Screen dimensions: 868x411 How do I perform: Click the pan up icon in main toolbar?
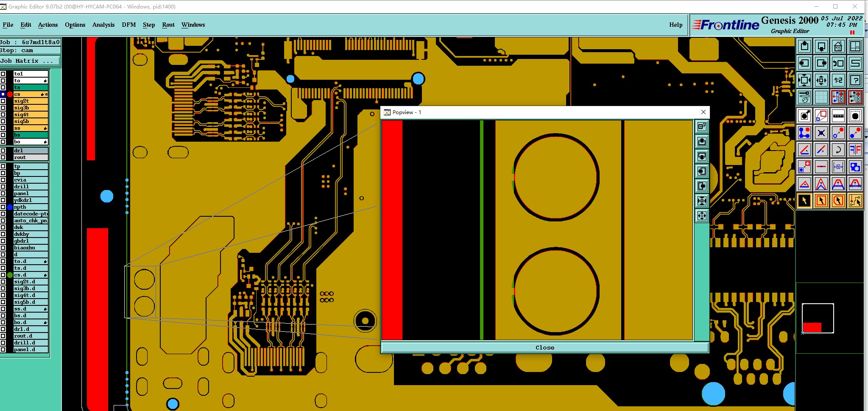[804, 46]
